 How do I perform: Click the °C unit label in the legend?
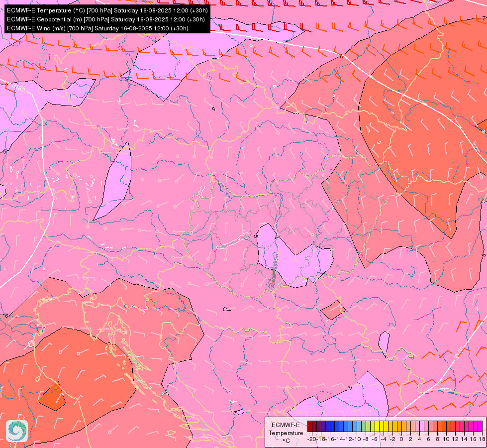click(287, 441)
